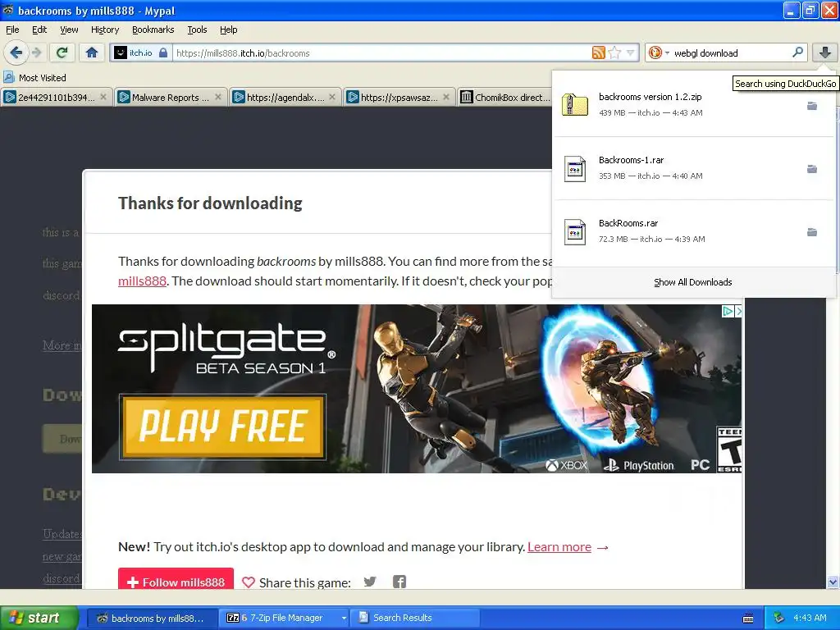Toggle the Downloads arrow toolbar button
The height and width of the screenshot is (630, 840).
[825, 52]
